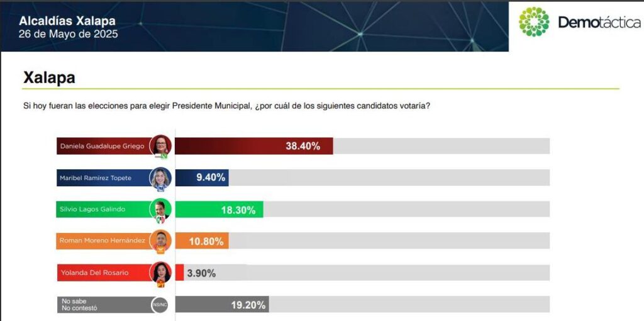Click the 3.90% value for Yolanda
Viewport: 644px width, 321px height.
pyautogui.click(x=201, y=273)
